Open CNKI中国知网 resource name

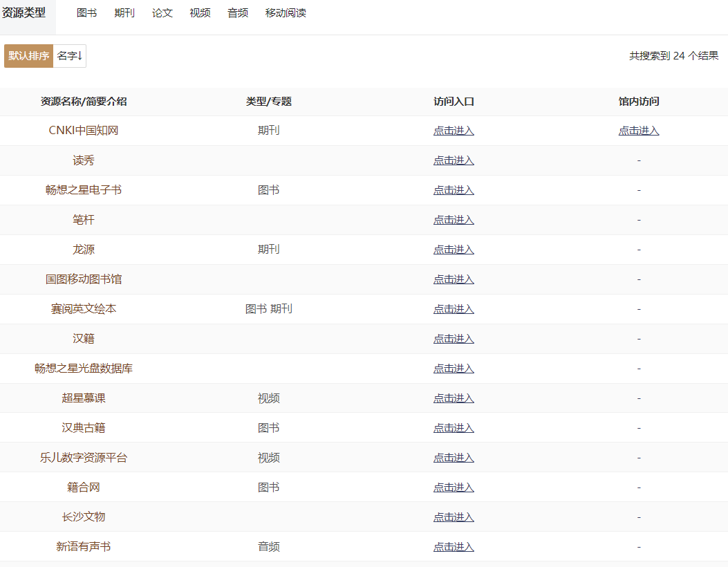84,131
